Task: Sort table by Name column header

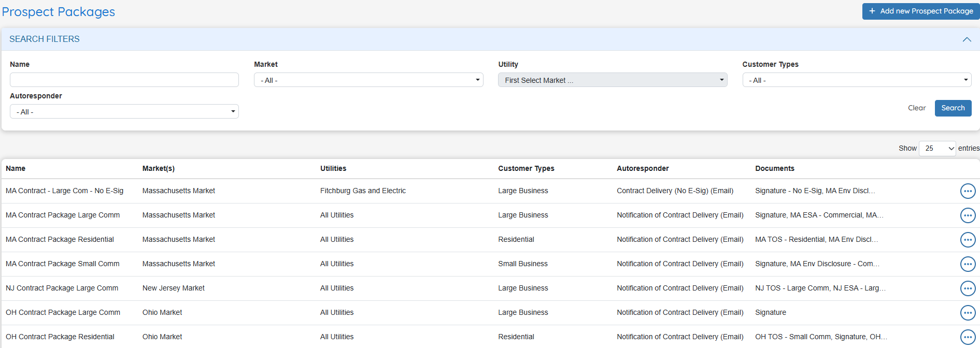Action: (x=16, y=168)
